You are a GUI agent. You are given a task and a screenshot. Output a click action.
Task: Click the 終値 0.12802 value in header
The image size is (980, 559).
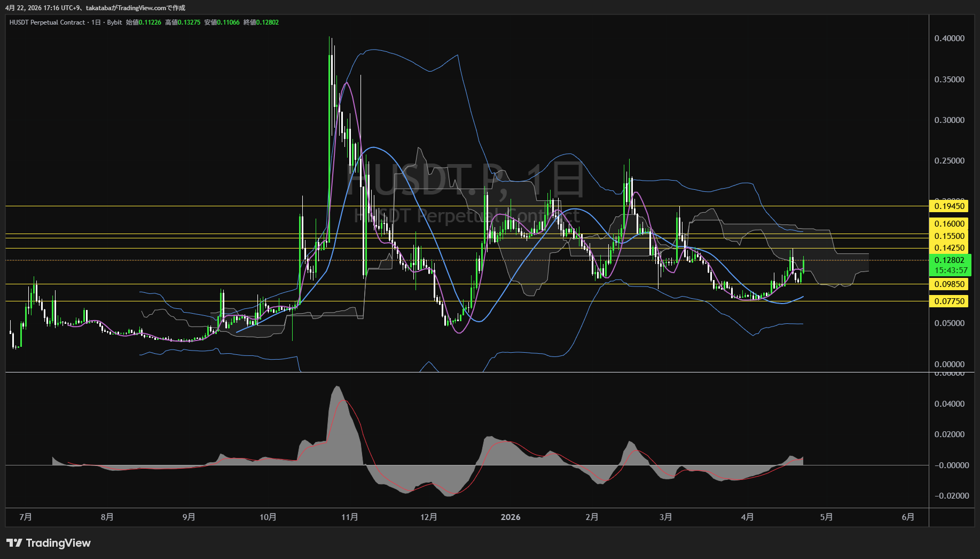click(268, 22)
